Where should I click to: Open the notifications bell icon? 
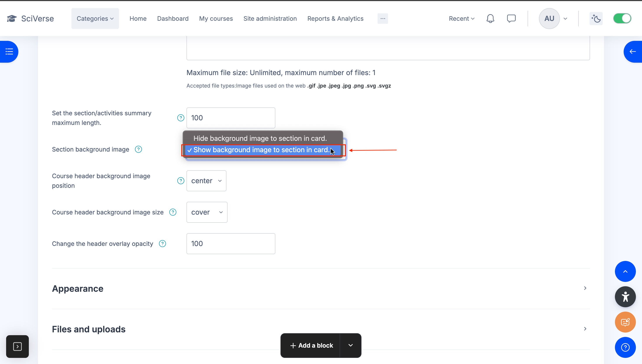(x=490, y=19)
